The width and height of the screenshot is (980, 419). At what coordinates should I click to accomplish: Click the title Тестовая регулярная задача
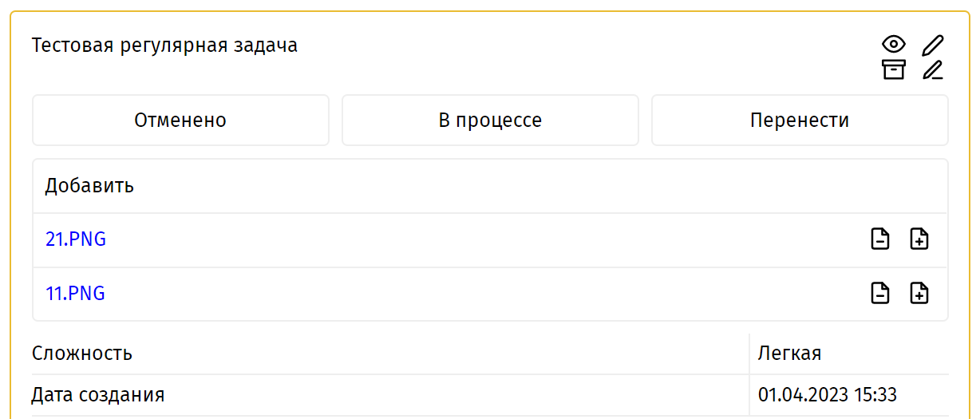pos(164,45)
